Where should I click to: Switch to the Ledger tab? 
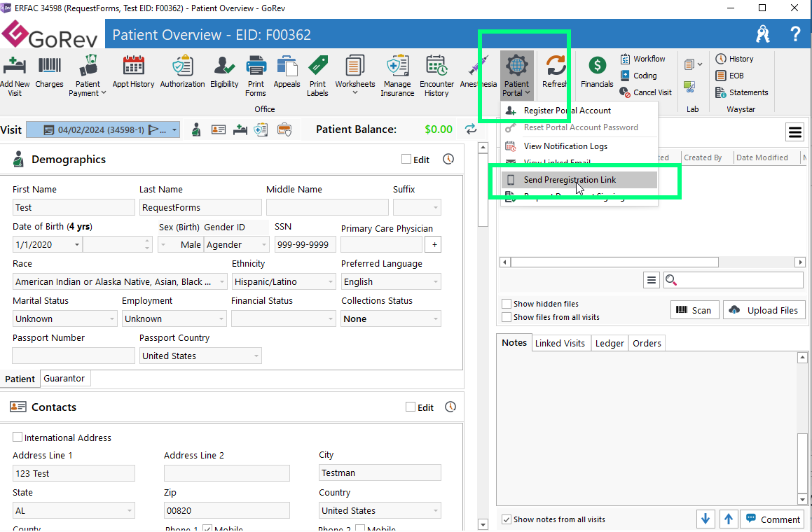[x=610, y=343]
